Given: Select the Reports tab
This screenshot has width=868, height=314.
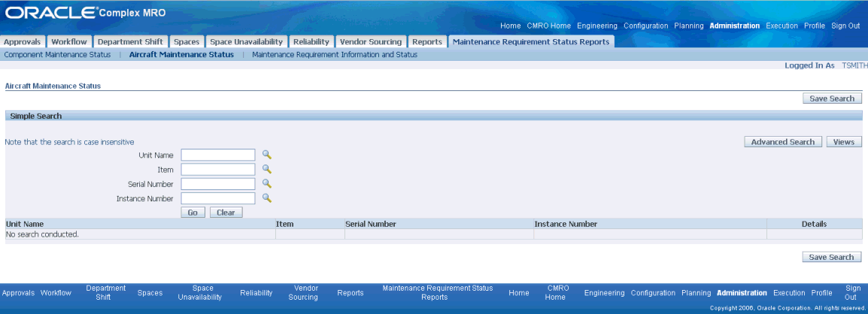Looking at the screenshot, I should click(x=427, y=41).
